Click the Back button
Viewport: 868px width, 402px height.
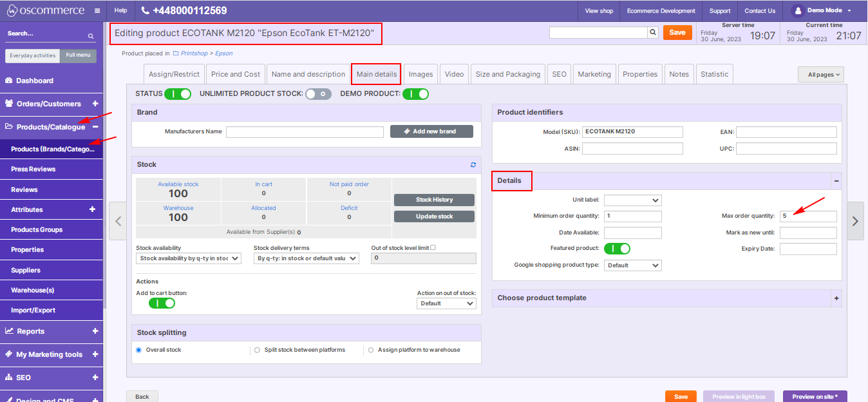(x=142, y=397)
